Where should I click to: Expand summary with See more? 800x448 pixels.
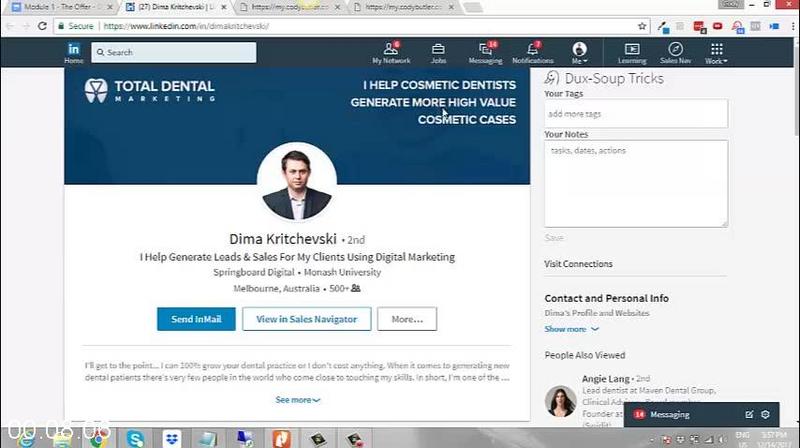(x=297, y=400)
